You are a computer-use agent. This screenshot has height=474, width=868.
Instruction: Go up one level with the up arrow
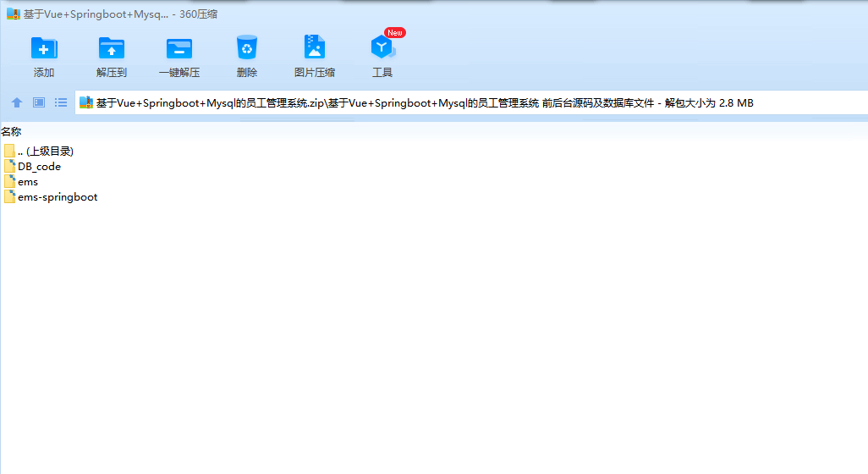pos(17,102)
